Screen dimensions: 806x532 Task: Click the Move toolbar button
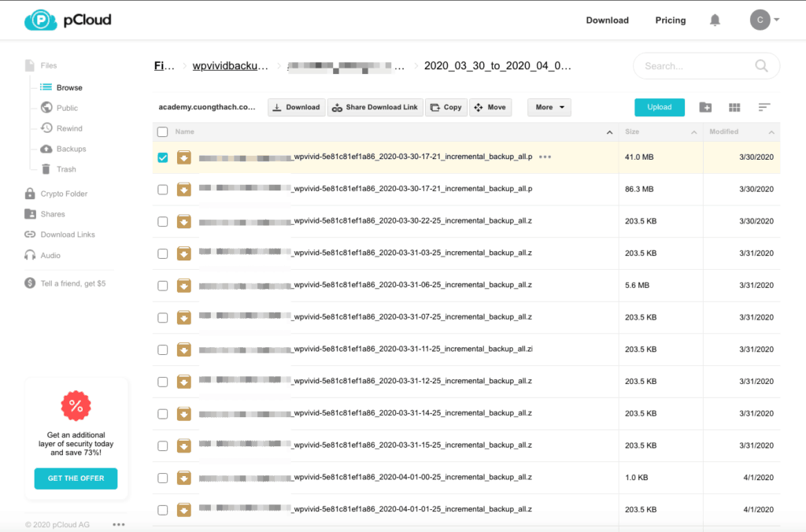pyautogui.click(x=490, y=107)
